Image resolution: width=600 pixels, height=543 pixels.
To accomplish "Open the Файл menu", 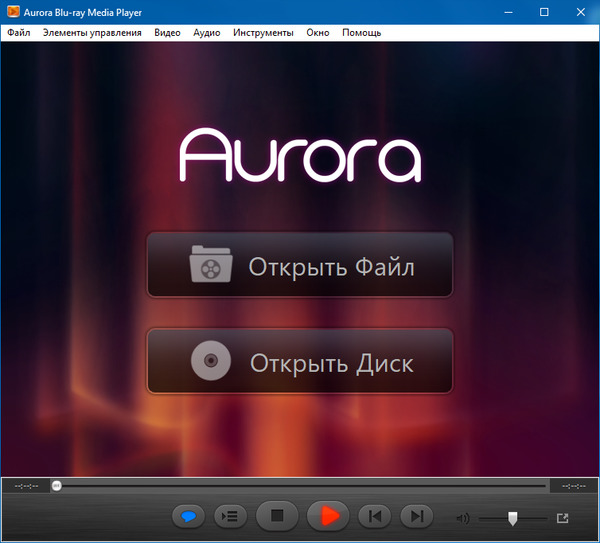I will point(18,32).
